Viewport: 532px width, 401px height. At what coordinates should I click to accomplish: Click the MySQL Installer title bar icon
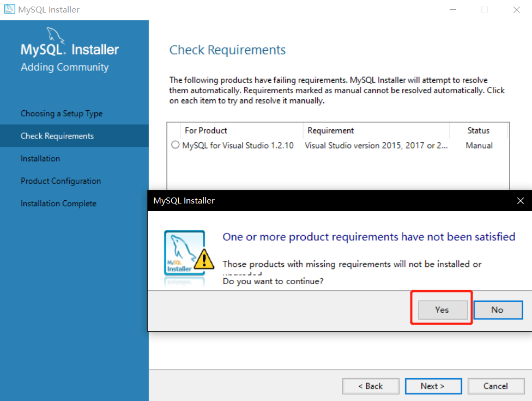[9, 9]
